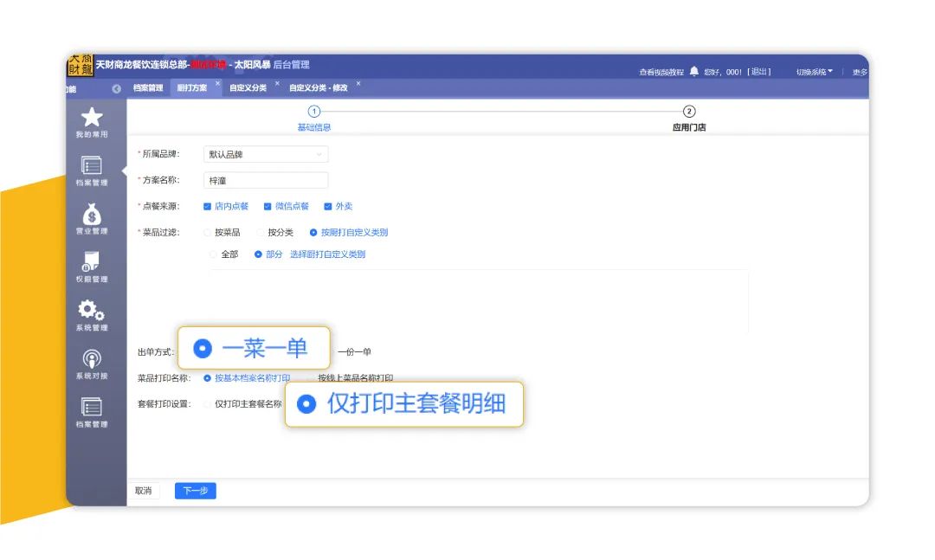935x560 pixels.
Task: Click the 退出 logout link
Action: coord(759,72)
